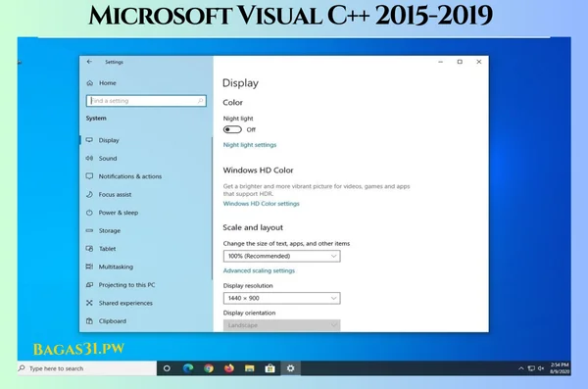Image resolution: width=588 pixels, height=389 pixels.
Task: Select Tablet category label
Action: (x=107, y=248)
